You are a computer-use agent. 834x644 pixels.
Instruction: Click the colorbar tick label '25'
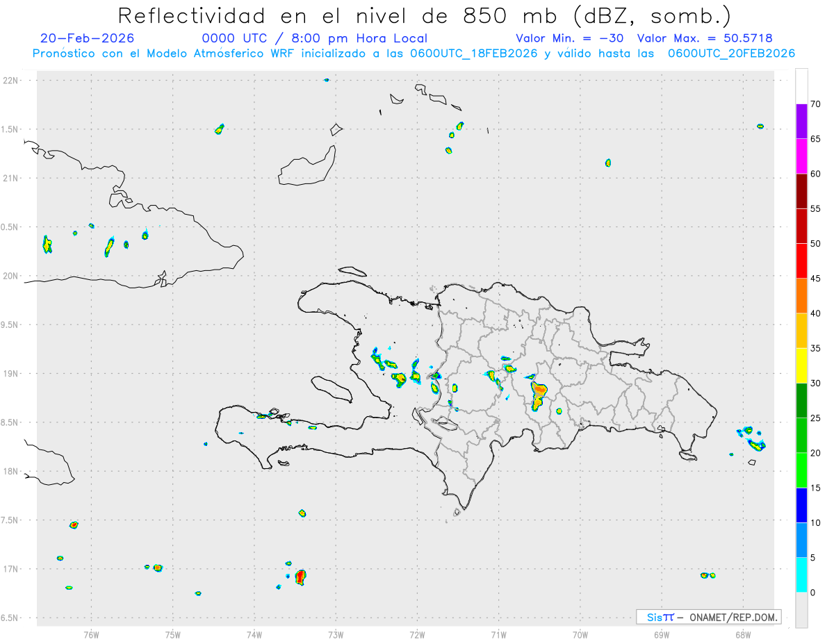[815, 418]
